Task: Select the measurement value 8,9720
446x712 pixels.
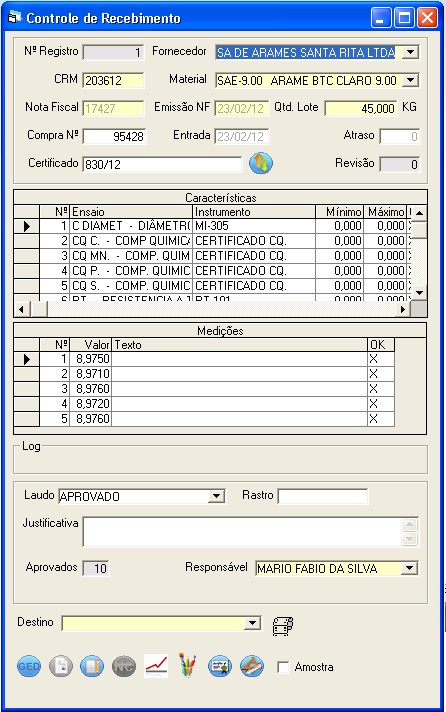Action: (90, 404)
